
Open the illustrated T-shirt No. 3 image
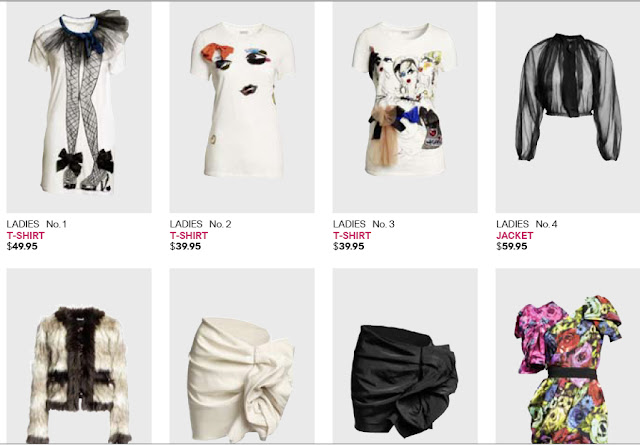click(405, 107)
